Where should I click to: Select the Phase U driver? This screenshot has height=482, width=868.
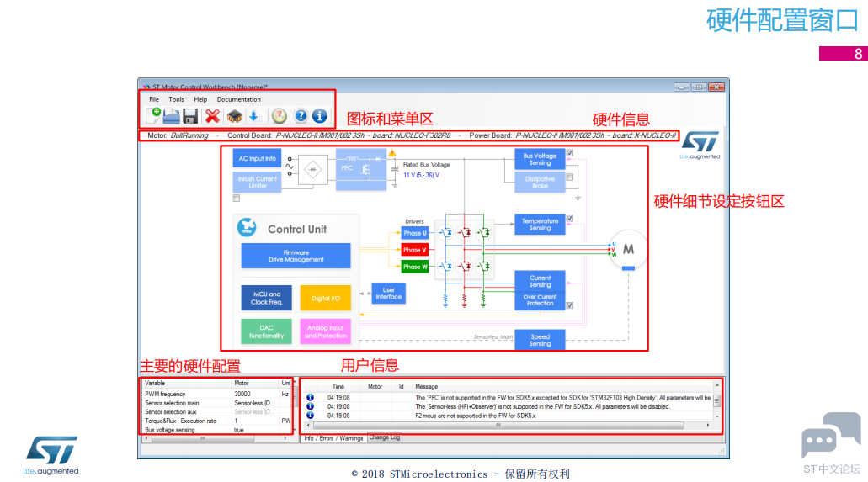point(414,233)
